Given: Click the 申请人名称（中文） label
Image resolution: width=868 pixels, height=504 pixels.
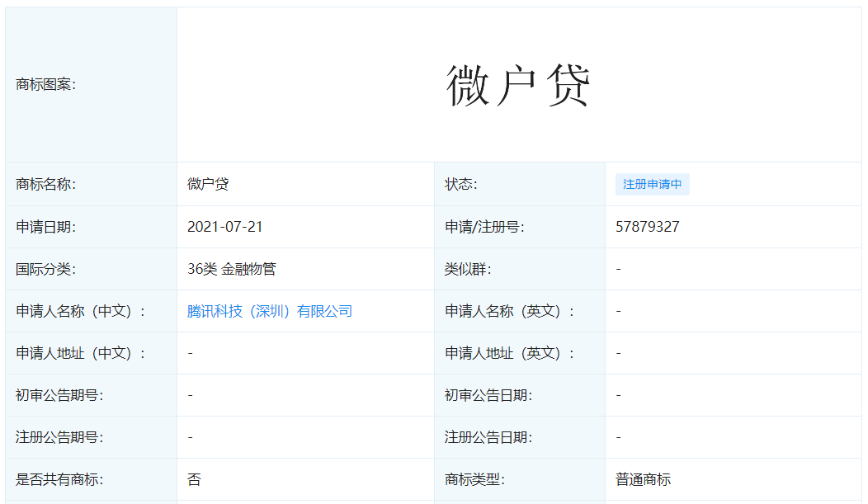Looking at the screenshot, I should pos(81,312).
